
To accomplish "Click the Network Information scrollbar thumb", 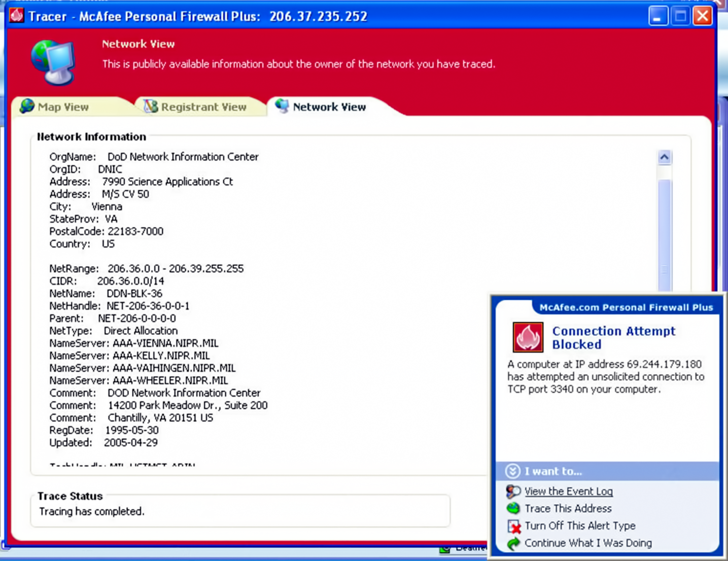I will 665,234.
